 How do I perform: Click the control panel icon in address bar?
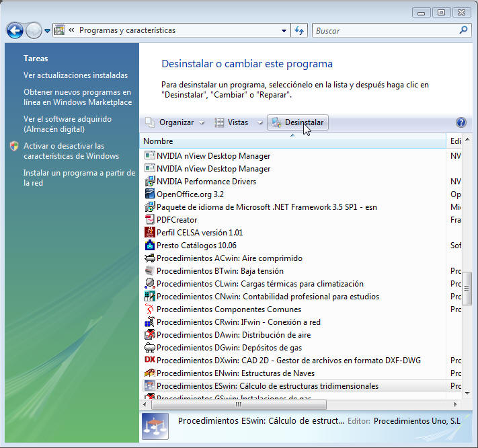click(x=59, y=30)
